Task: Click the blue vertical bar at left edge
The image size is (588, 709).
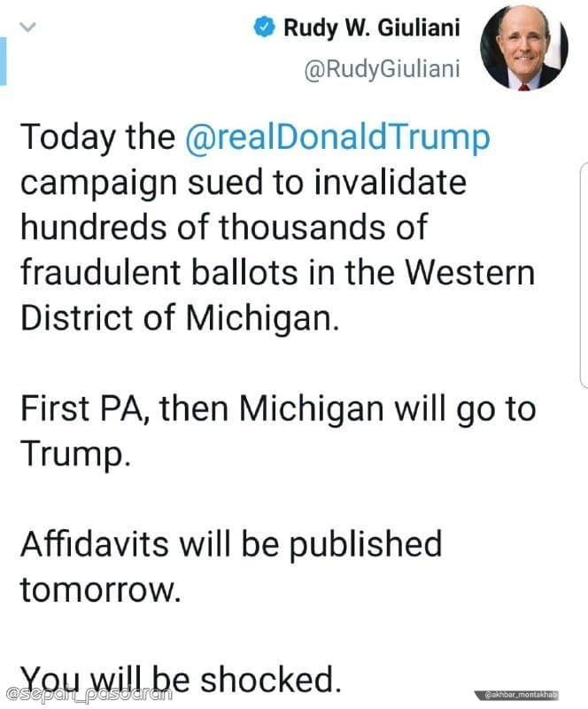Action: [4, 61]
